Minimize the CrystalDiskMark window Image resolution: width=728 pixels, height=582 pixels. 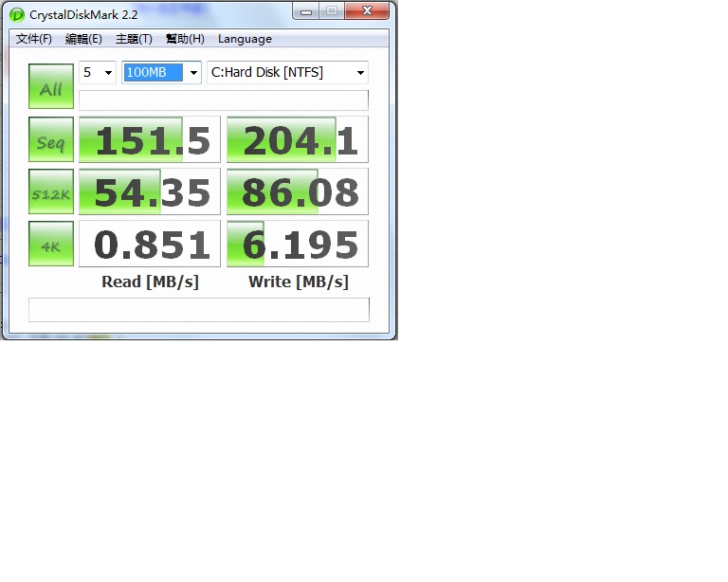point(305,11)
